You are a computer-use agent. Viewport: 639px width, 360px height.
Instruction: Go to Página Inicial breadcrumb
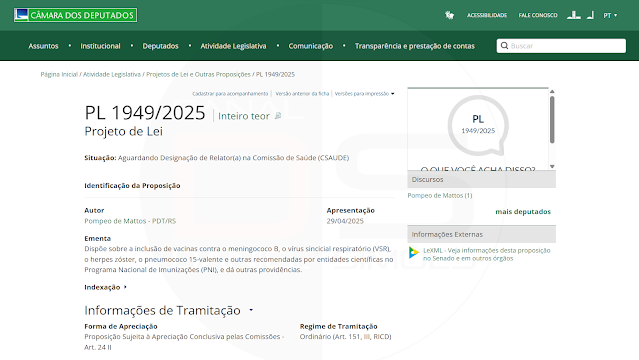tap(59, 74)
